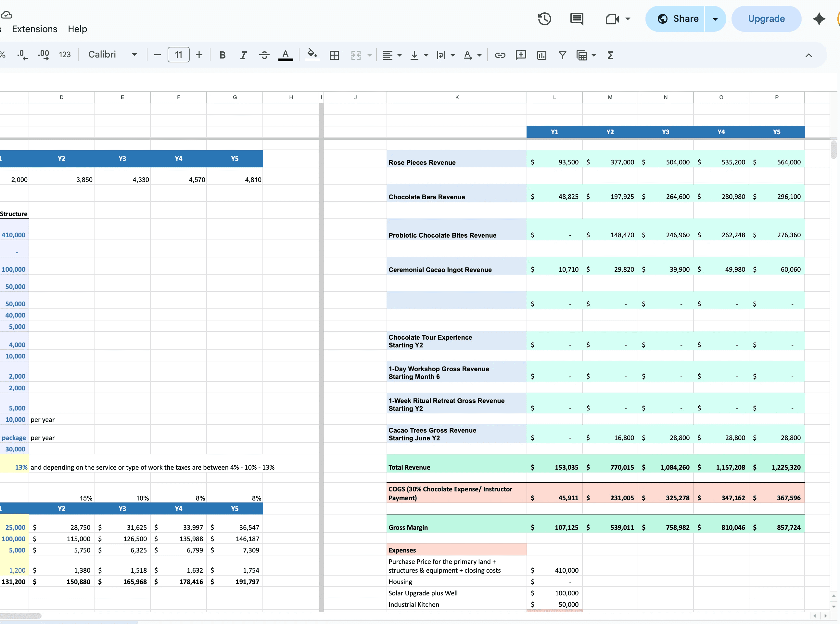Viewport: 840px width, 624px height.
Task: Open the fill color picker
Action: (312, 54)
